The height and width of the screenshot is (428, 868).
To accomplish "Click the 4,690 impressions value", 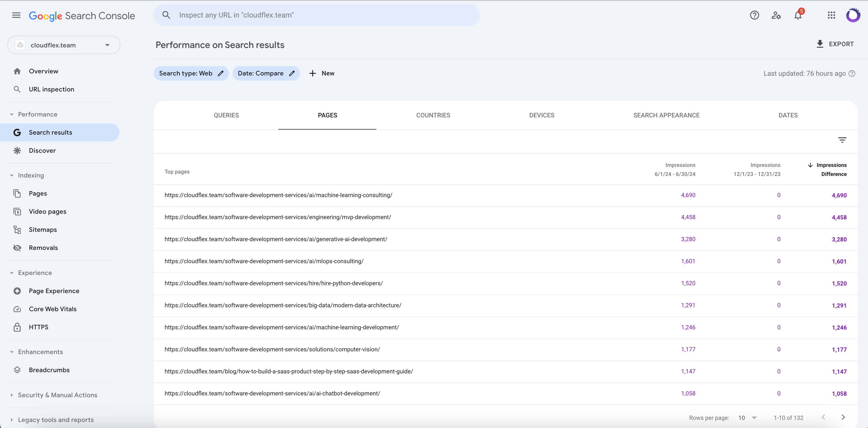I will coord(688,195).
